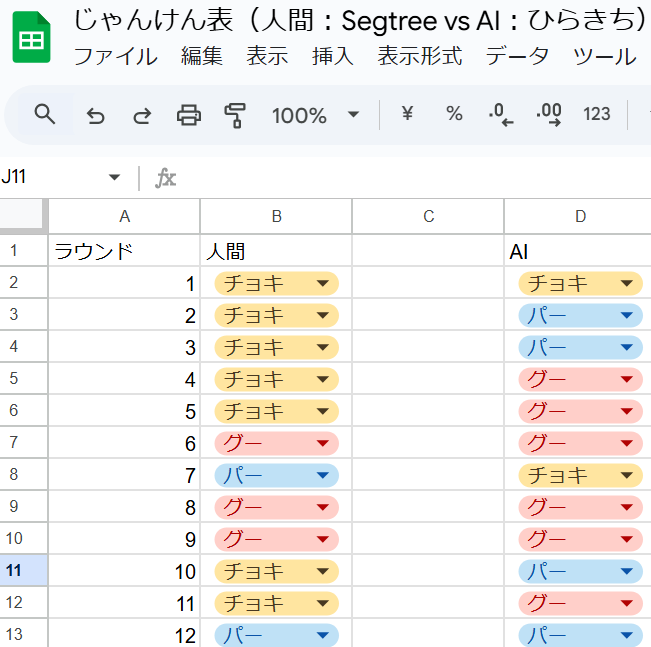This screenshot has width=651, height=647.
Task: Open the 100% zoom dropdown
Action: click(314, 115)
